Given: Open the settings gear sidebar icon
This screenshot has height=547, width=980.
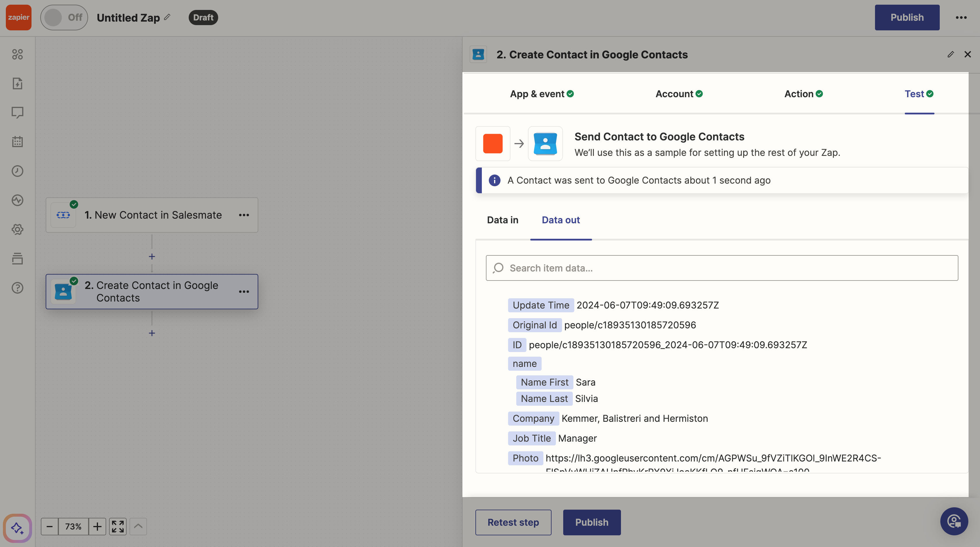Looking at the screenshot, I should click(17, 229).
